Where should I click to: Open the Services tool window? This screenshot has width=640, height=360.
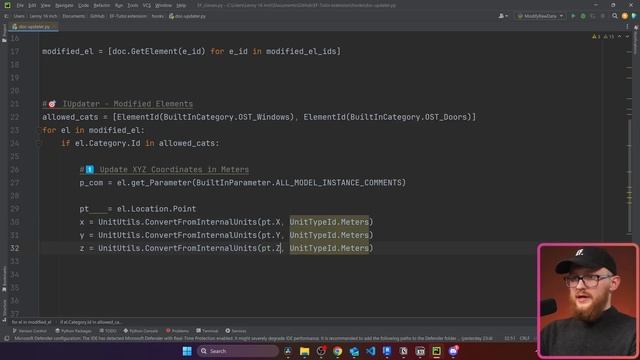tap(236, 331)
